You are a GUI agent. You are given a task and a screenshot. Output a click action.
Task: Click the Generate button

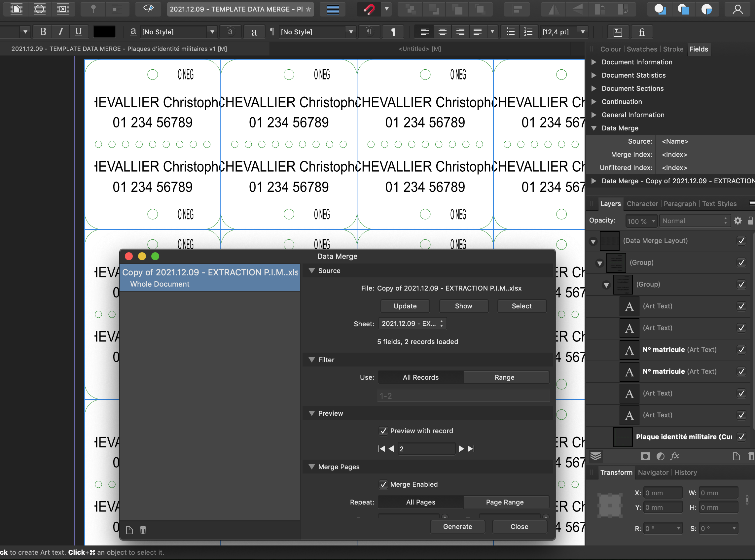[458, 526]
